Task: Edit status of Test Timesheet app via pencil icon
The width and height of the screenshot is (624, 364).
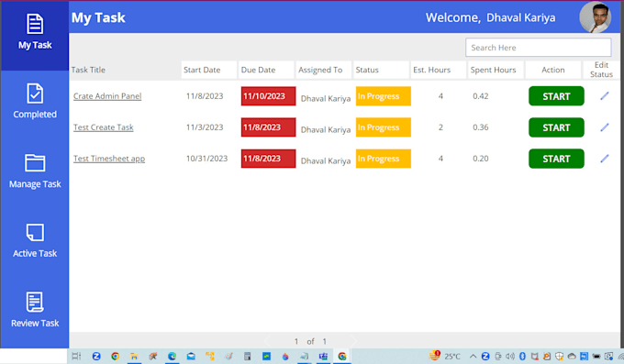Action: pyautogui.click(x=605, y=159)
